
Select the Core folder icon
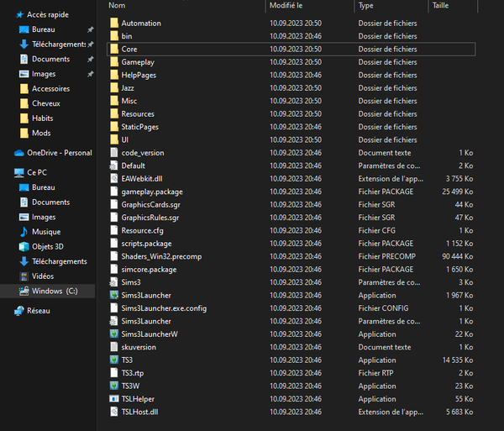point(114,50)
